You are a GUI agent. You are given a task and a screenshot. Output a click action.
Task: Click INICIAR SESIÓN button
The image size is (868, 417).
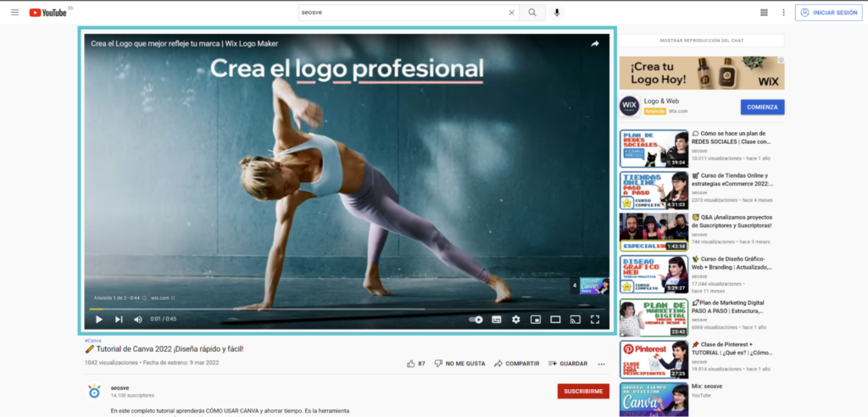pos(829,12)
